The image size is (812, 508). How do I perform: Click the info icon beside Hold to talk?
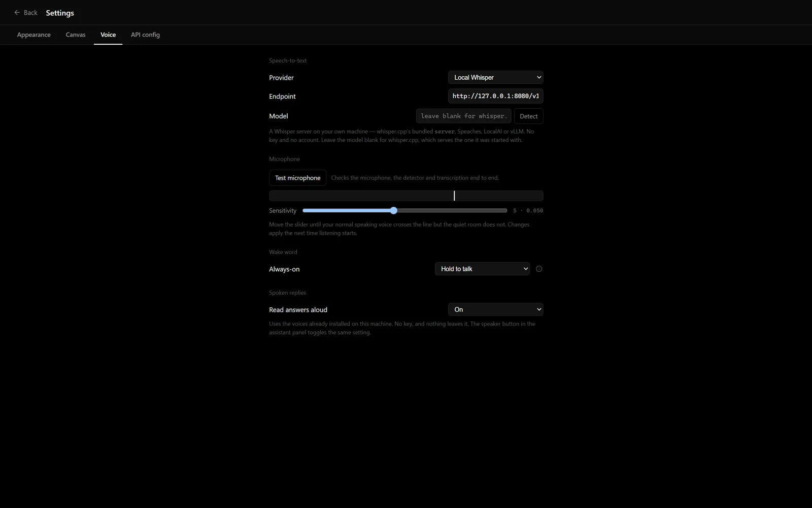point(539,269)
